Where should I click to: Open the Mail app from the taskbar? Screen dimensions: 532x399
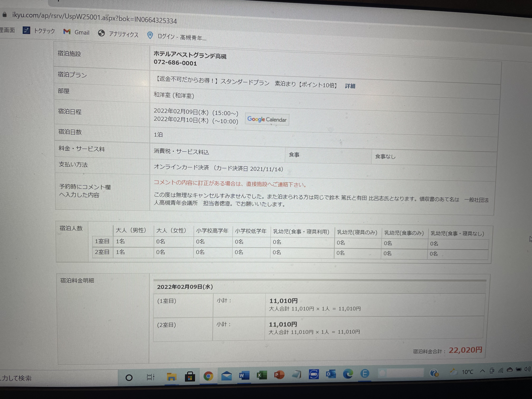[226, 376]
